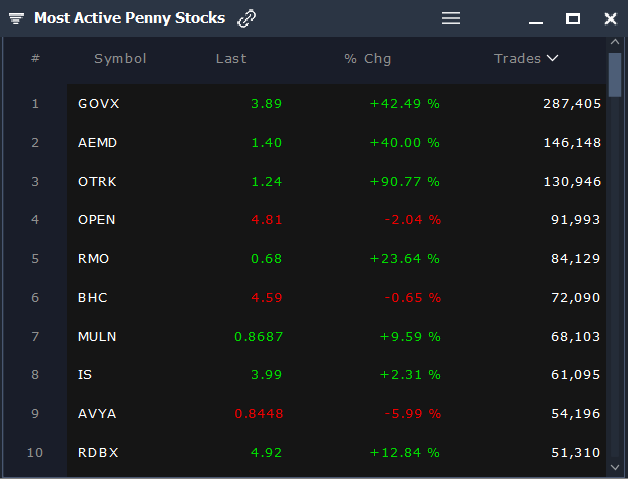Click the MULN symbol
628x479 pixels.
point(97,336)
